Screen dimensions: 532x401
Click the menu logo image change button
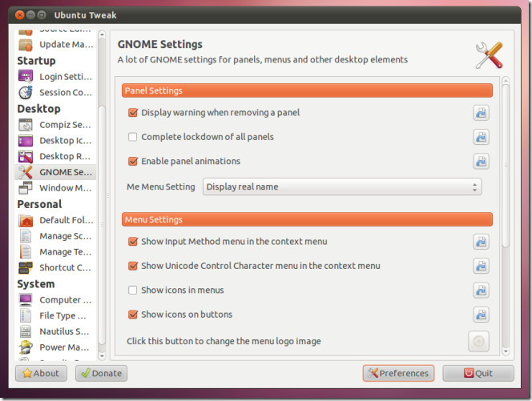click(479, 341)
